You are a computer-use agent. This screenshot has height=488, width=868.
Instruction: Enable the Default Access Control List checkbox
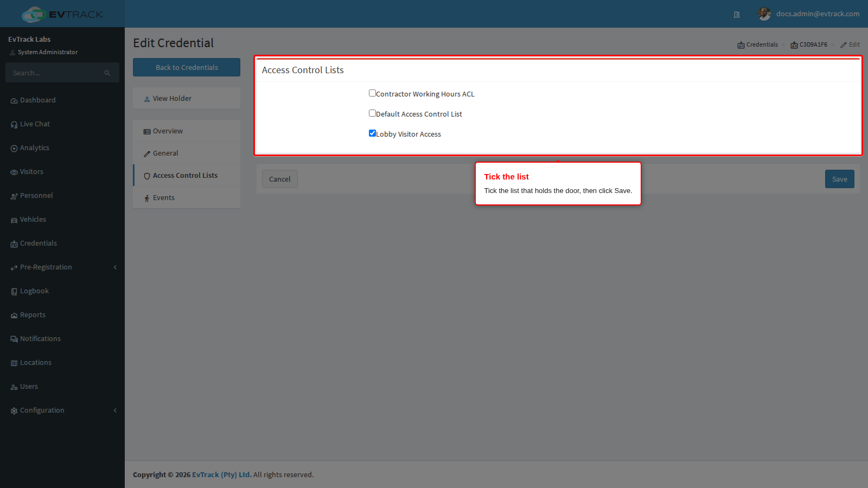(372, 113)
